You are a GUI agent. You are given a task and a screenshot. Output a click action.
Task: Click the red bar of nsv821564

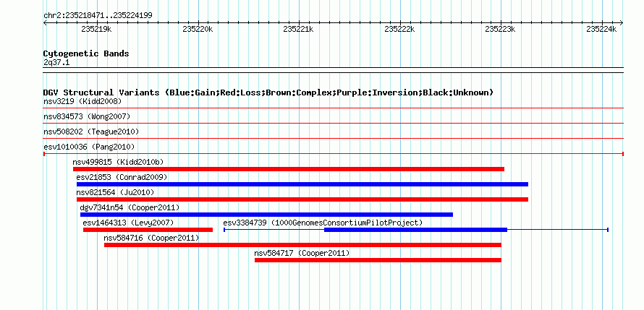(302, 199)
